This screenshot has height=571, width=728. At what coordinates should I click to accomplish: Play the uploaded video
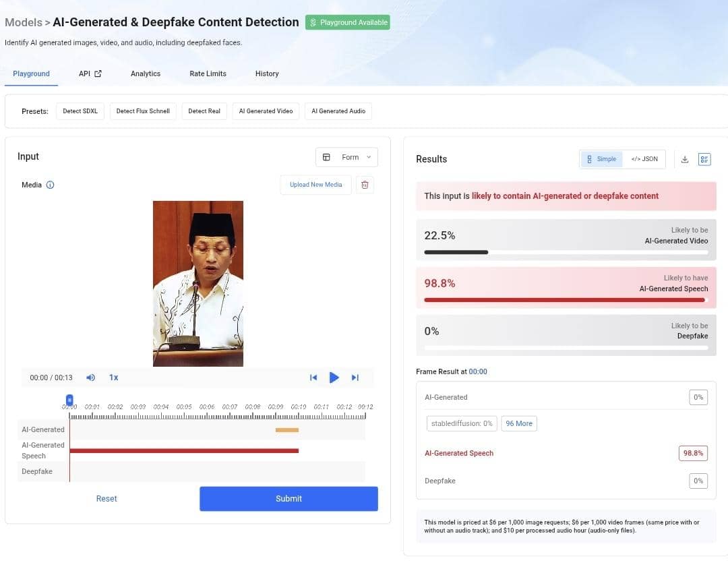click(334, 378)
